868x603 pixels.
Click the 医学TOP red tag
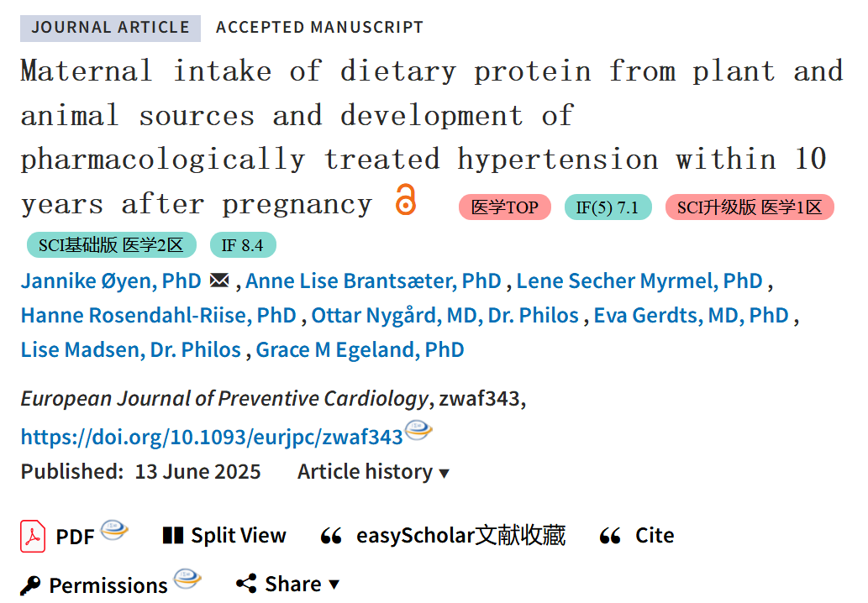click(x=505, y=207)
